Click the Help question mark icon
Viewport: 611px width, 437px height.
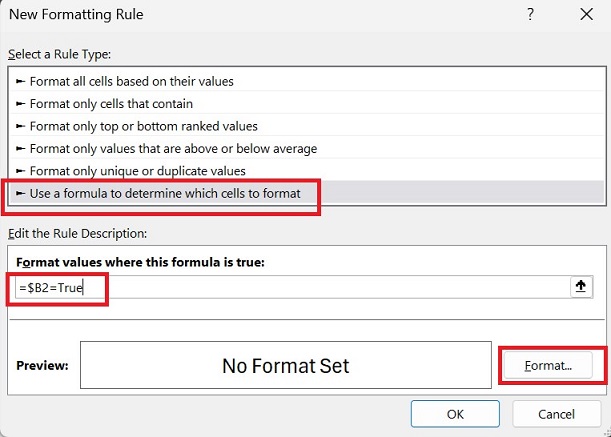526,14
